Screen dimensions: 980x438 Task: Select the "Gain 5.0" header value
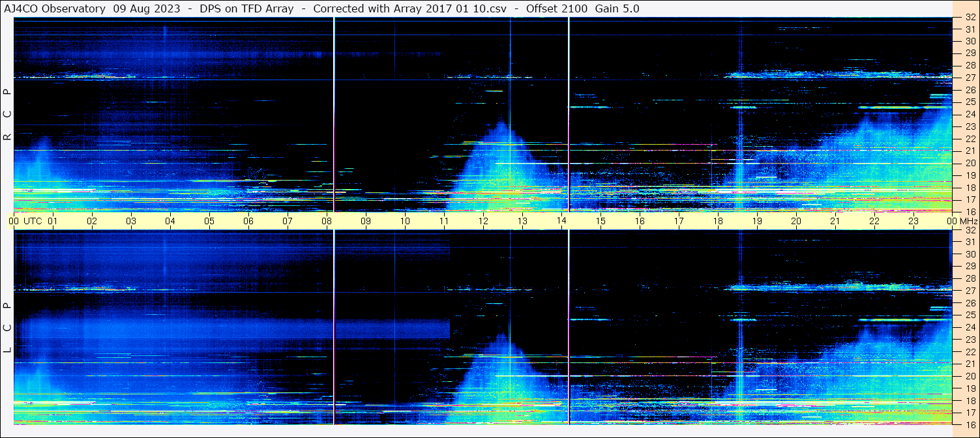pyautogui.click(x=617, y=9)
